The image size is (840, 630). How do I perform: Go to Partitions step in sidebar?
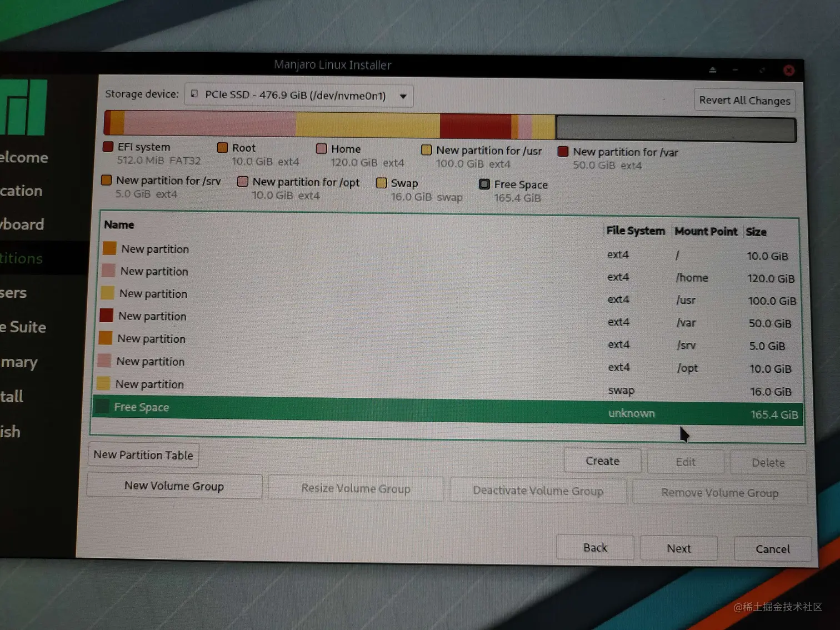[x=21, y=258]
